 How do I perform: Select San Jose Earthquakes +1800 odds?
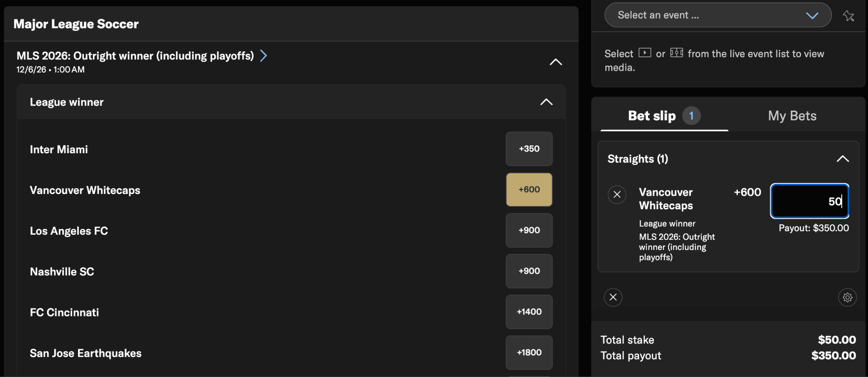[x=529, y=352]
